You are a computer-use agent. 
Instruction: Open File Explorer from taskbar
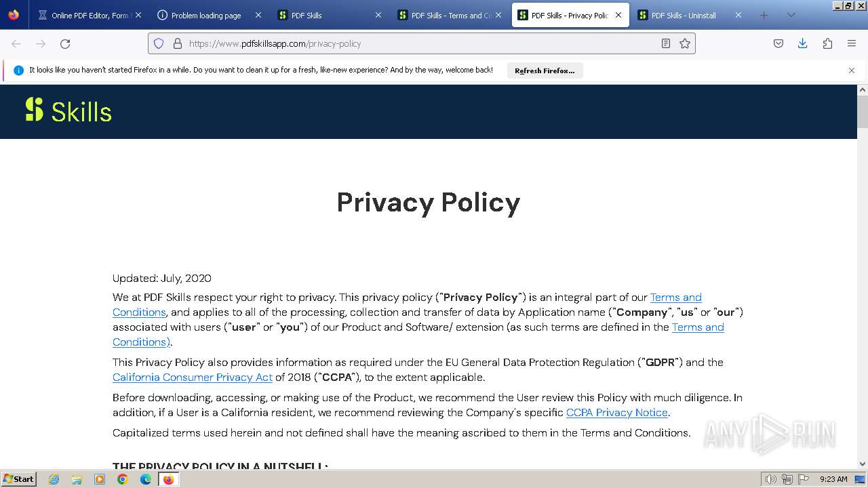tap(77, 479)
